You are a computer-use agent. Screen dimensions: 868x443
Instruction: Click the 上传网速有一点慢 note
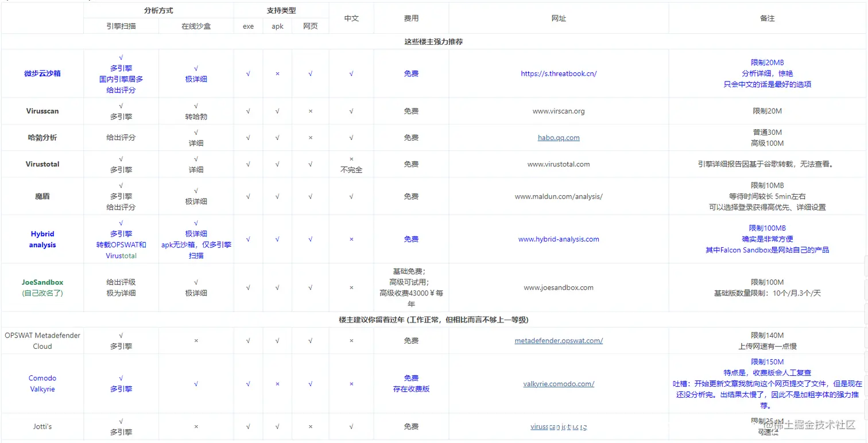tap(767, 347)
